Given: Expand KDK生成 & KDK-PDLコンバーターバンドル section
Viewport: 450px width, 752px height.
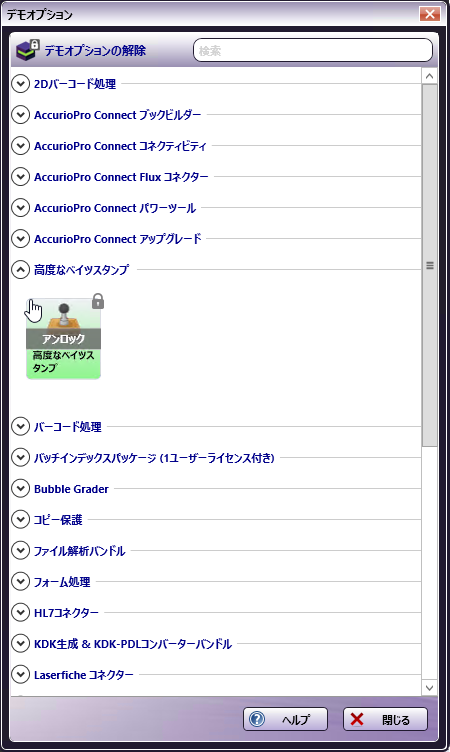Looking at the screenshot, I should (x=20, y=644).
